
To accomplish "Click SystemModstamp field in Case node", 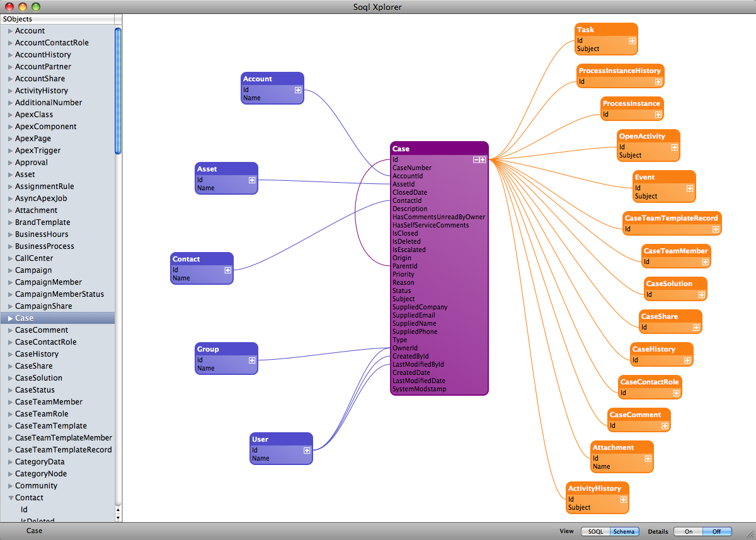I will pos(419,389).
